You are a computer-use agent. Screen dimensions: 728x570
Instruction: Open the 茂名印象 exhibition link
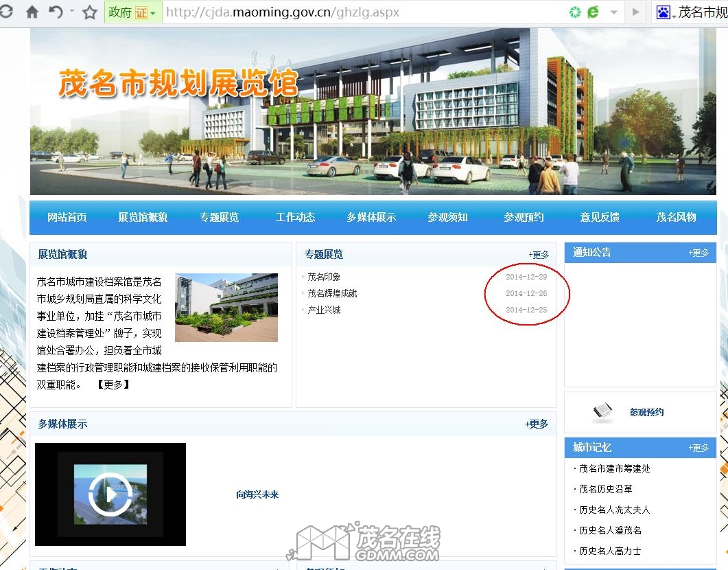pyautogui.click(x=324, y=277)
